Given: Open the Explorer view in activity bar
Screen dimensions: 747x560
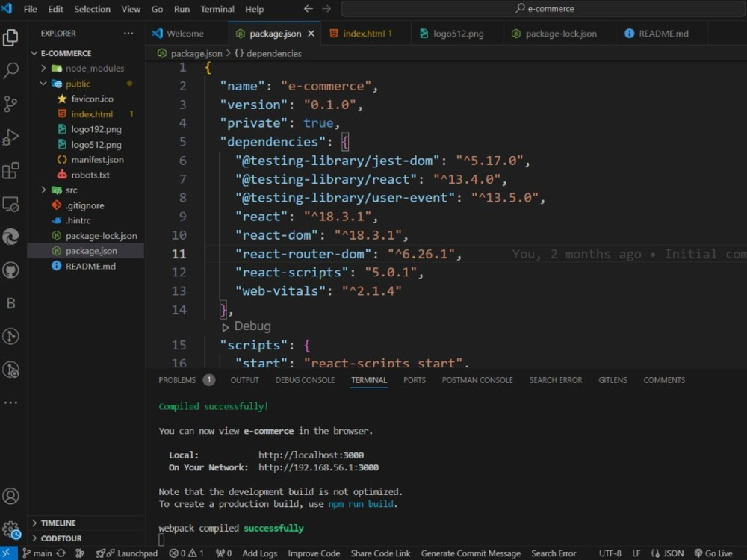Looking at the screenshot, I should 10,37.
